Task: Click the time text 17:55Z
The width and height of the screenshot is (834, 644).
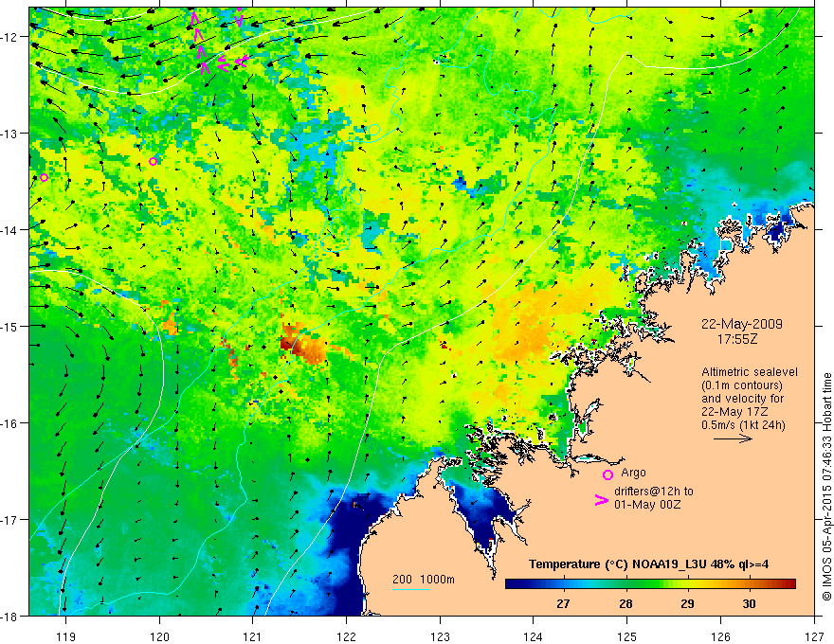Action: [x=737, y=339]
